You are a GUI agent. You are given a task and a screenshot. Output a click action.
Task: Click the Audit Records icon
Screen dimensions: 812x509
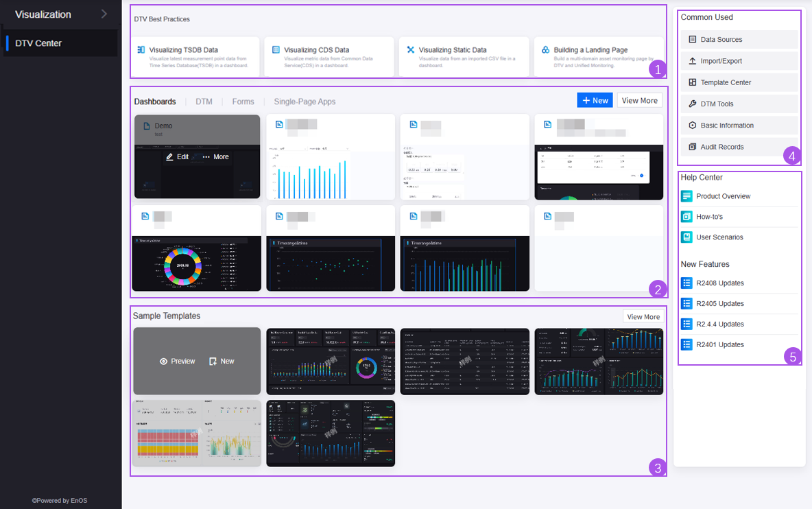(x=692, y=147)
